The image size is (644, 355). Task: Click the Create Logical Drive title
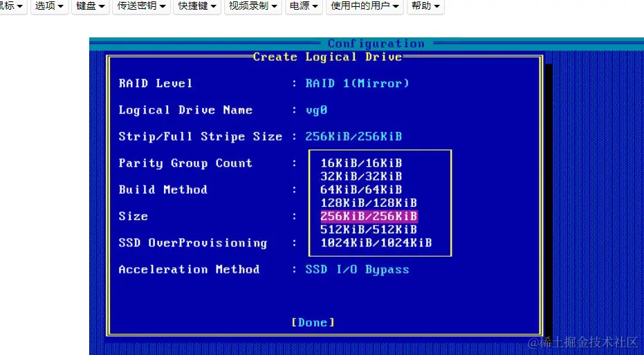tap(327, 57)
